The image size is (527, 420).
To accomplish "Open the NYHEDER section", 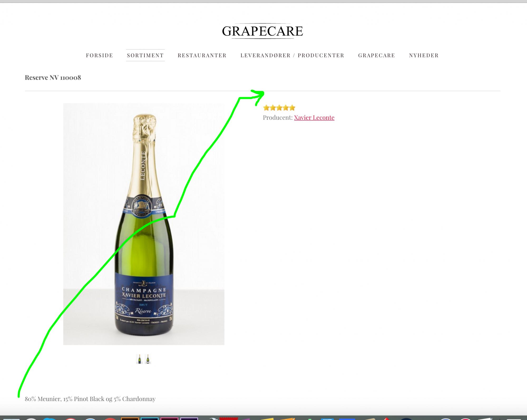I will click(424, 55).
